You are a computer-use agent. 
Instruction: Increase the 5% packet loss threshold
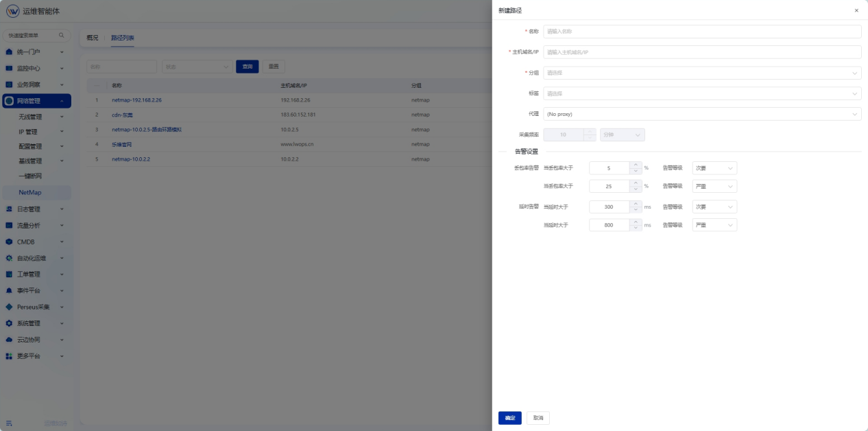point(636,165)
